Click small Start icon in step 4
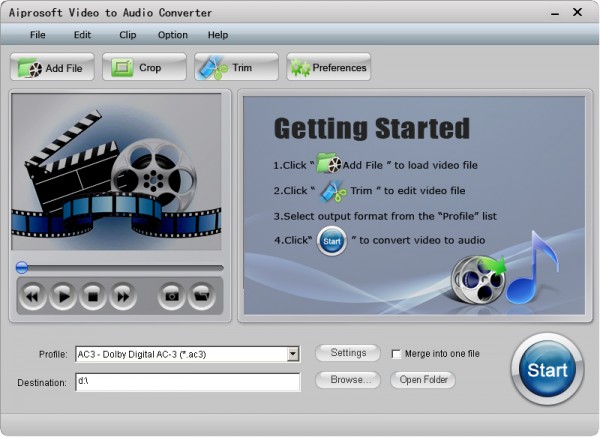 tap(332, 241)
